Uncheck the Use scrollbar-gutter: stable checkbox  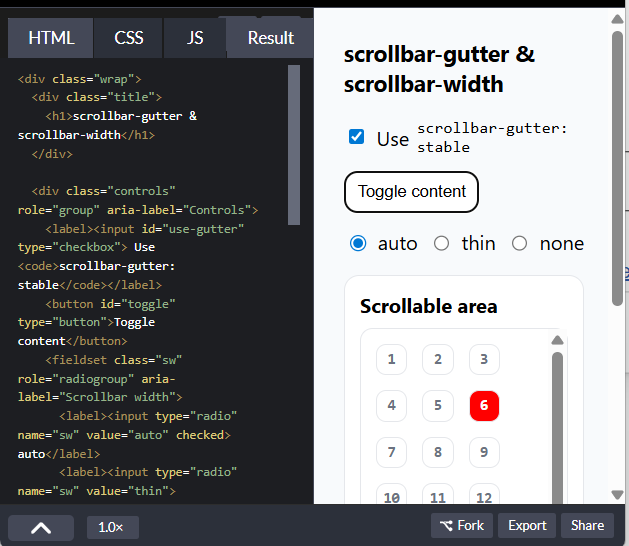[x=357, y=137]
